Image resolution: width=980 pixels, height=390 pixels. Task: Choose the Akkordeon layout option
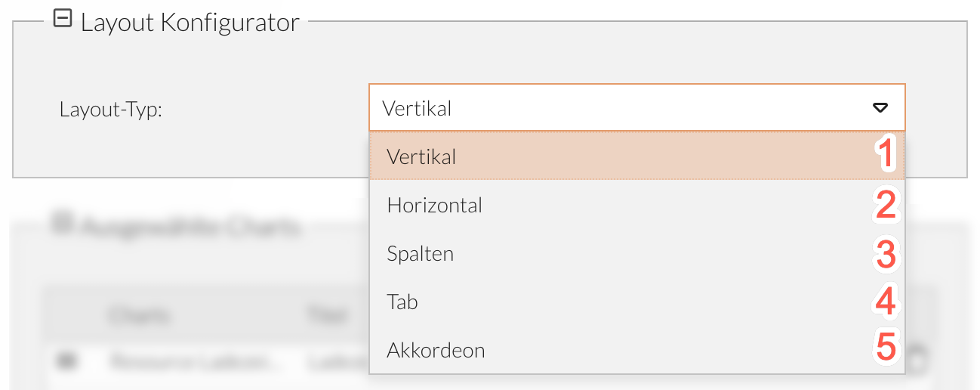click(x=436, y=351)
